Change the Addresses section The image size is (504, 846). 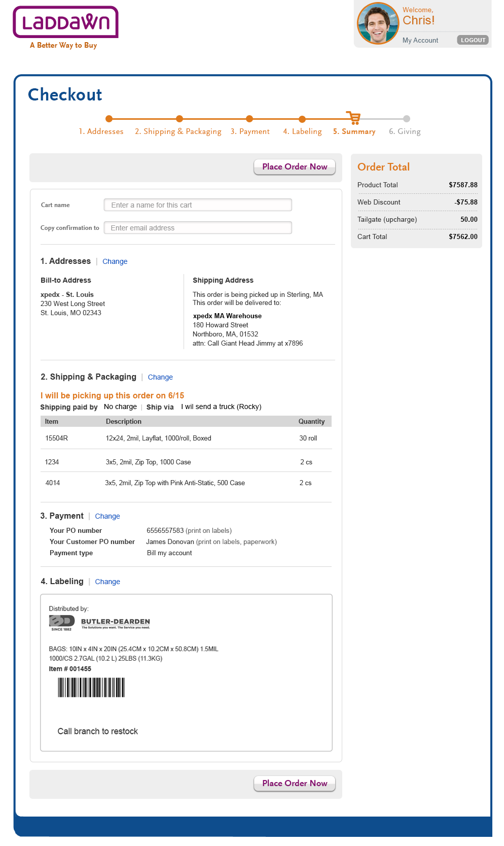pos(115,261)
